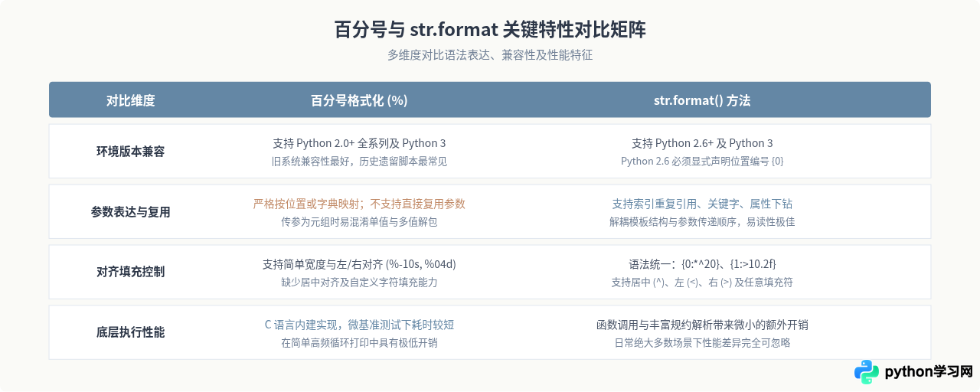The image size is (980, 392).
Task: Click text 支持 Python 2.0+ 全系列及 Python 3
Action: point(359,143)
